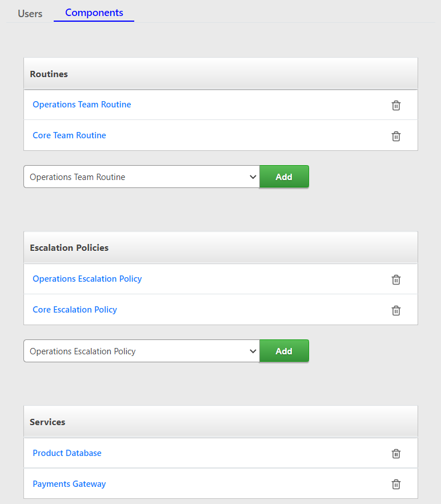Open Operations Team Routine link
This screenshot has width=441, height=504.
point(82,105)
